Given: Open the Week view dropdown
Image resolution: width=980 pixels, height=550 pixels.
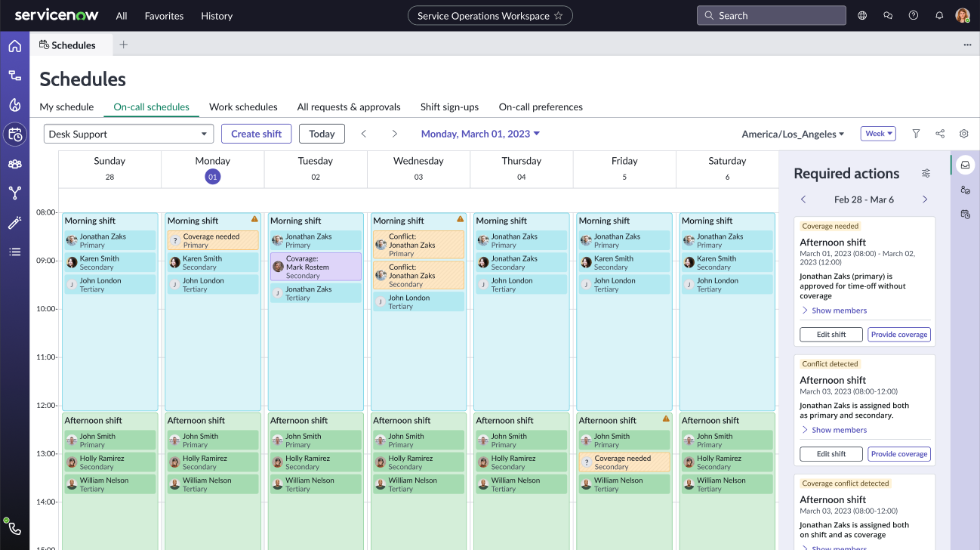Looking at the screenshot, I should pos(878,134).
